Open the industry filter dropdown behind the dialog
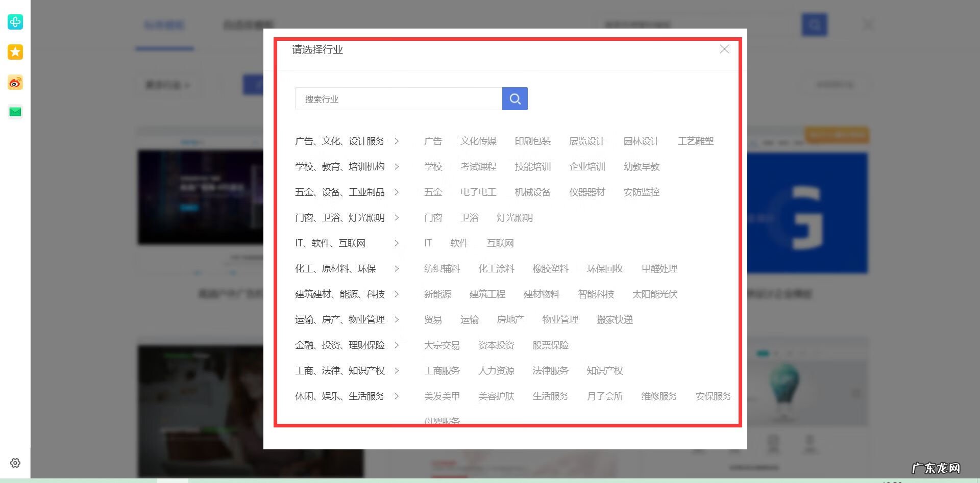Image resolution: width=980 pixels, height=483 pixels. pyautogui.click(x=167, y=85)
